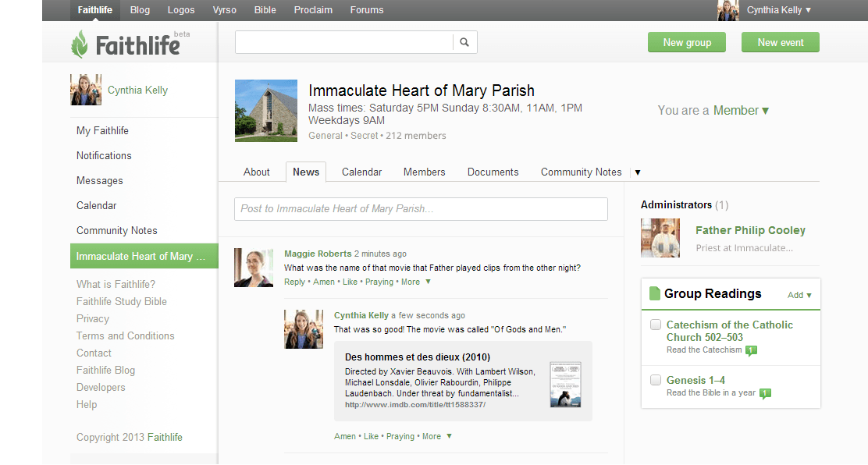
Task: Click the Faithlife flame logo
Action: point(79,44)
